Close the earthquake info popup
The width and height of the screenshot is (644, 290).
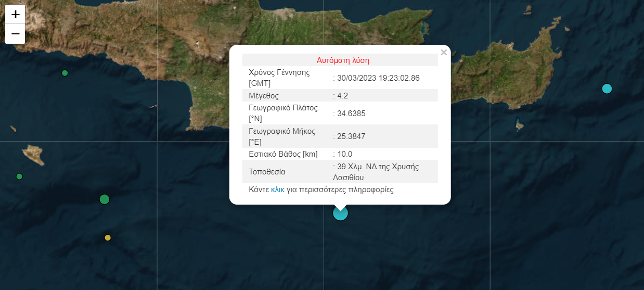[x=443, y=52]
